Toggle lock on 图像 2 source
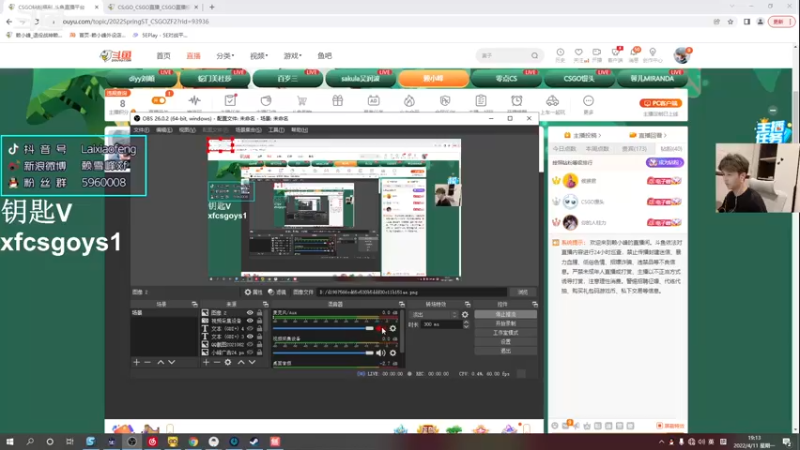This screenshot has height=450, width=800. (259, 313)
